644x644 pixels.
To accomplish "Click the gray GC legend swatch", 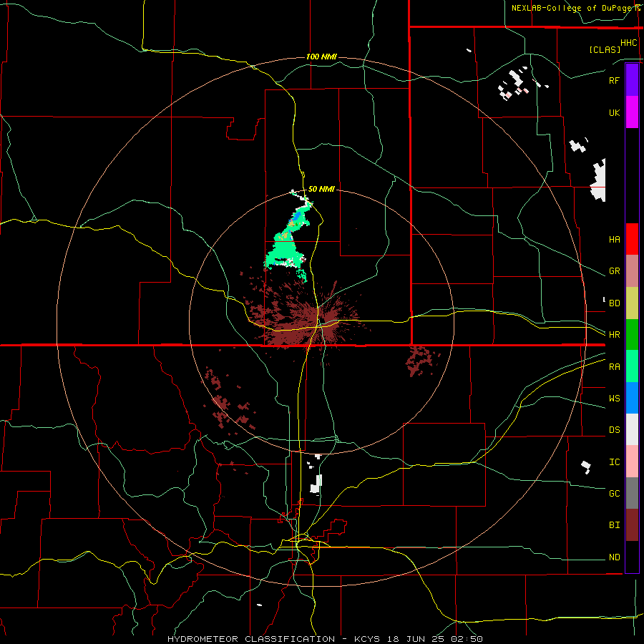I will click(x=632, y=493).
